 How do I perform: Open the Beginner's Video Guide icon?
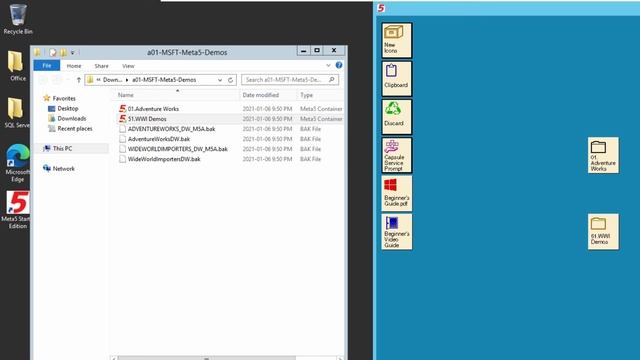(397, 231)
